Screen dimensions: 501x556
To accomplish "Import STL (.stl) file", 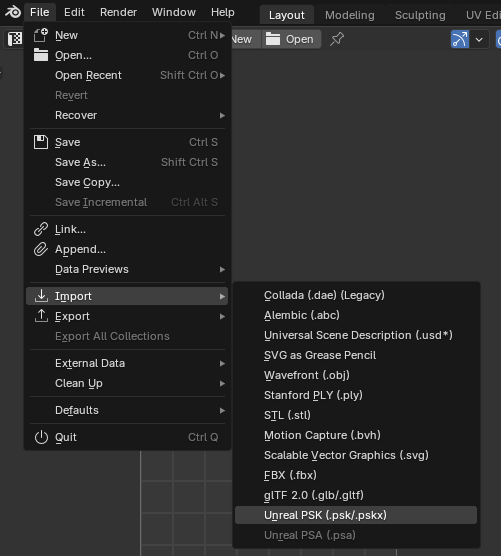I will point(356,415).
